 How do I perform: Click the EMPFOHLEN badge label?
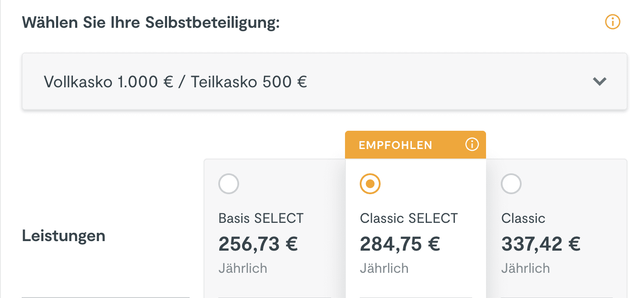(x=395, y=145)
